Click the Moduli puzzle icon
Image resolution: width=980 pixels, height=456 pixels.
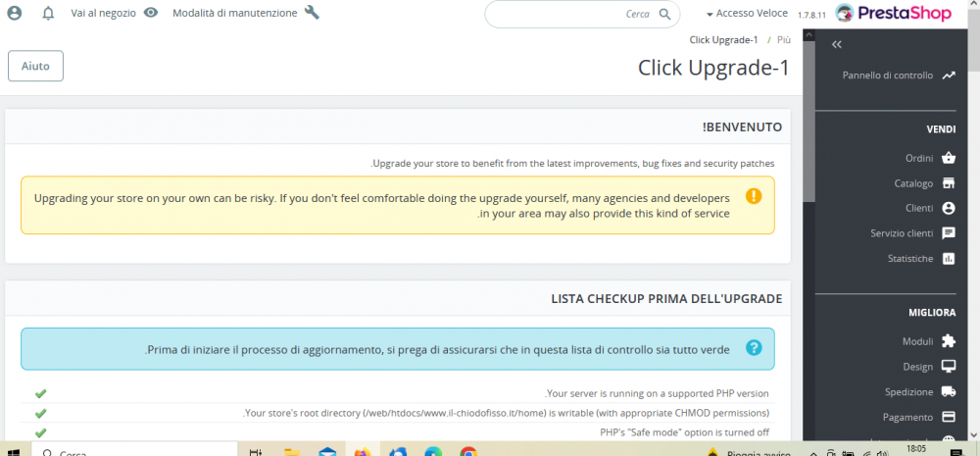pyautogui.click(x=949, y=341)
